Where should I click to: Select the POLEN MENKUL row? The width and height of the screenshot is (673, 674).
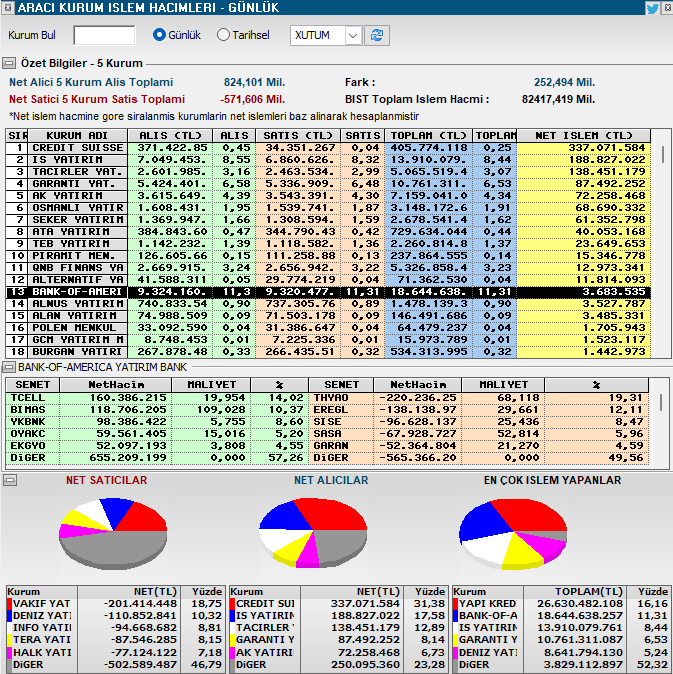328,328
